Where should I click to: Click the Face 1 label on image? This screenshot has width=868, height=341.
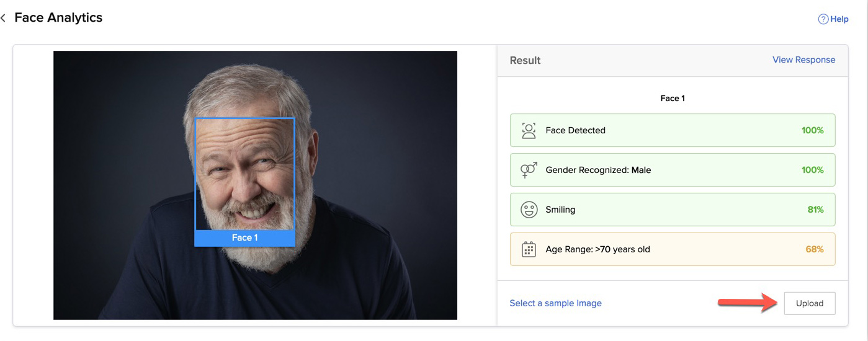coord(244,238)
